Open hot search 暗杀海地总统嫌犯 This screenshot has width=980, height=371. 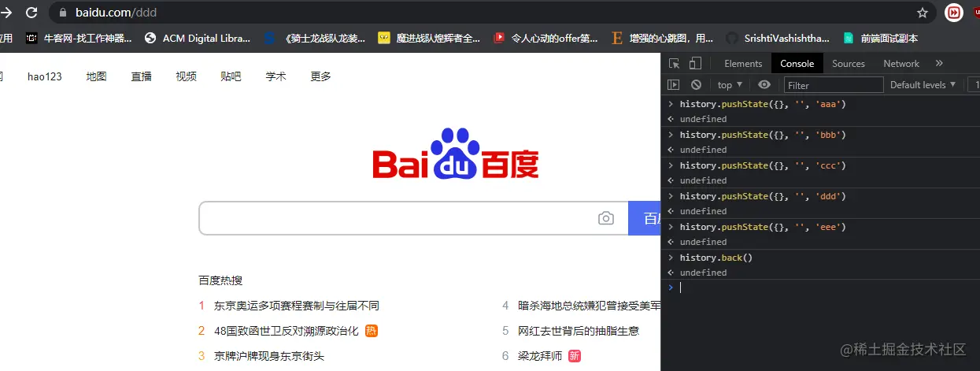tap(589, 306)
